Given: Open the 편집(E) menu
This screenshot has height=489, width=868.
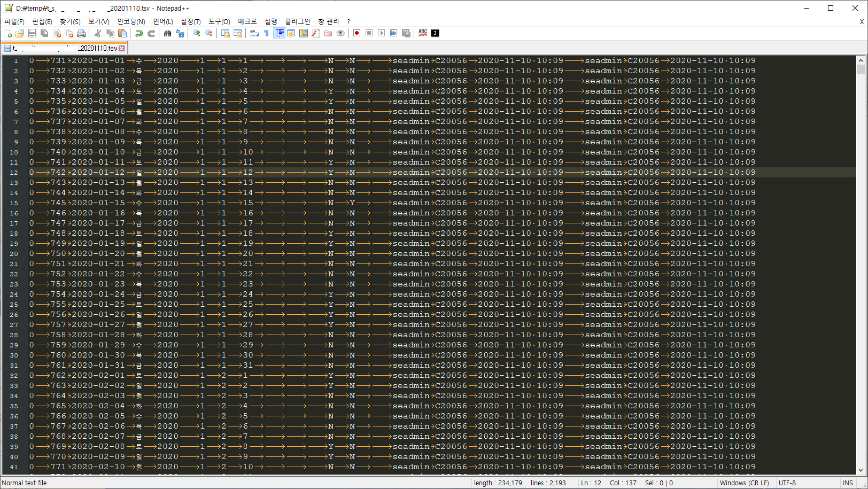Looking at the screenshot, I should point(42,21).
